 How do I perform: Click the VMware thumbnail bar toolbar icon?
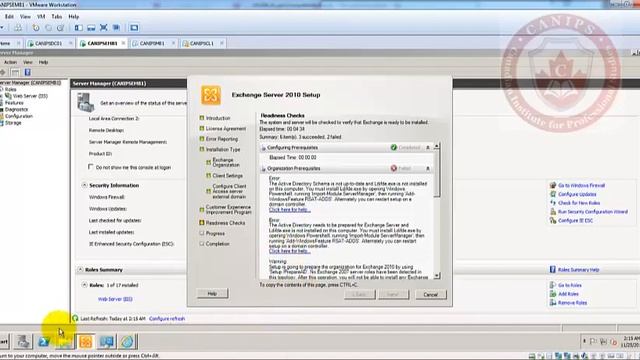coord(91,28)
